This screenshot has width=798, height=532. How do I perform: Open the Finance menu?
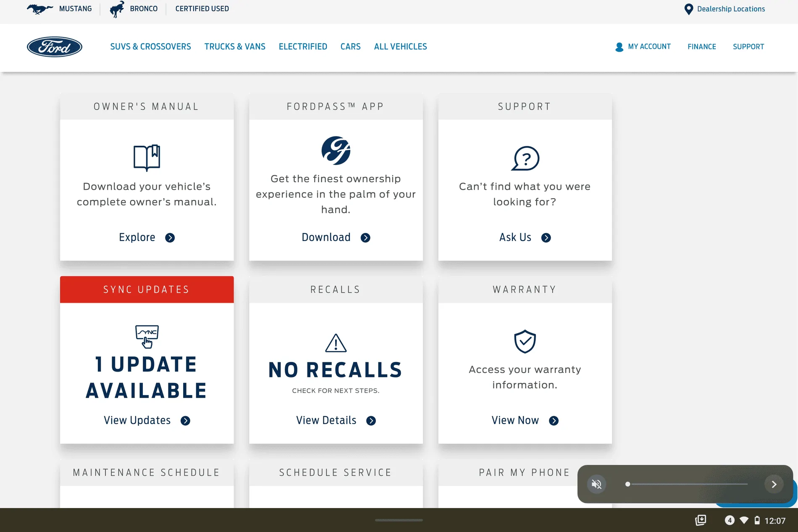(x=702, y=47)
